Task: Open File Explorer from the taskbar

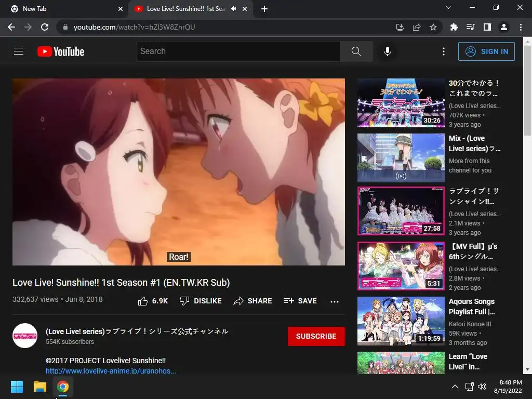Action: (39, 387)
